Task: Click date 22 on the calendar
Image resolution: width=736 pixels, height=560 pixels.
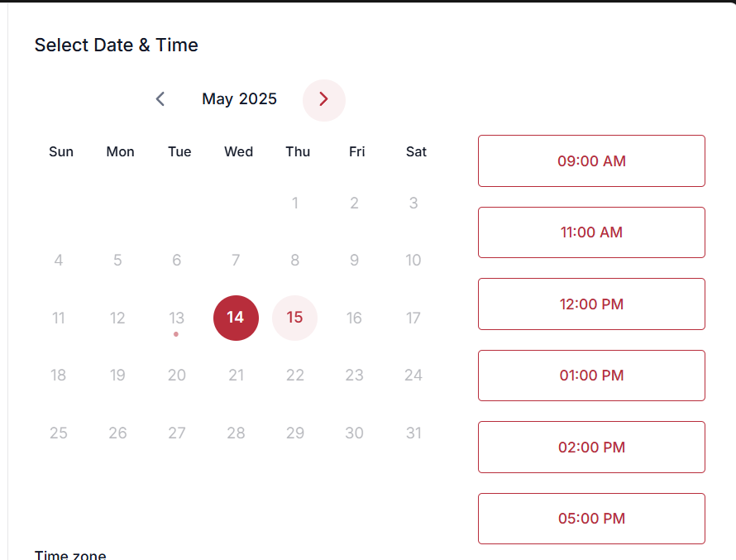Action: click(x=295, y=376)
